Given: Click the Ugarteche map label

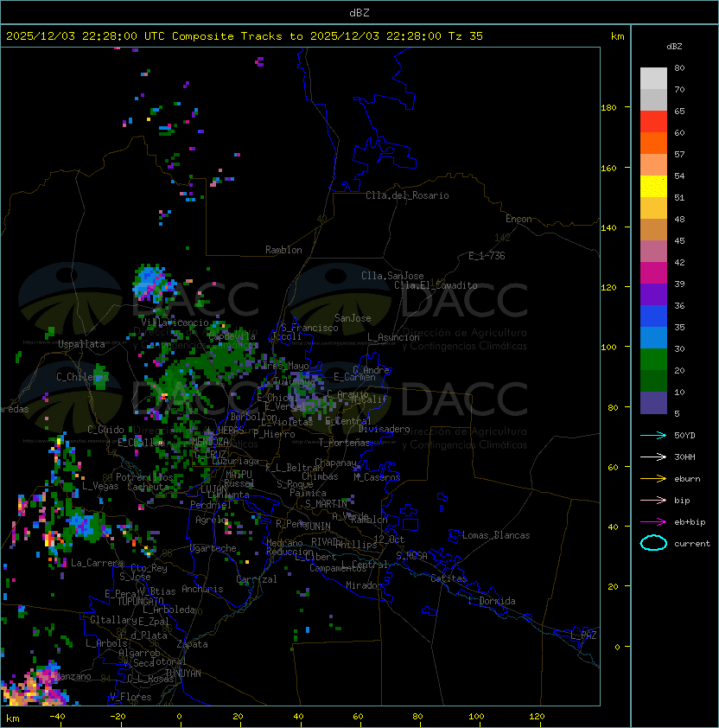Looking at the screenshot, I should (213, 548).
